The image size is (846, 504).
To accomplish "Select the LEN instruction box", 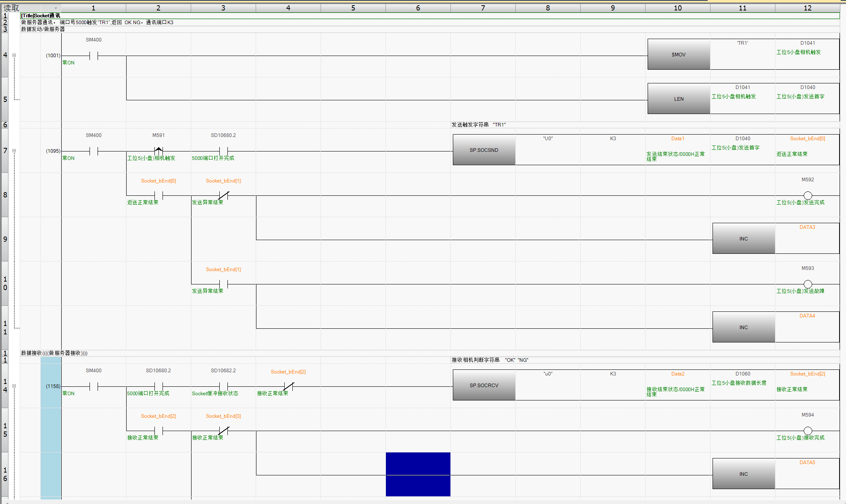I will [678, 99].
